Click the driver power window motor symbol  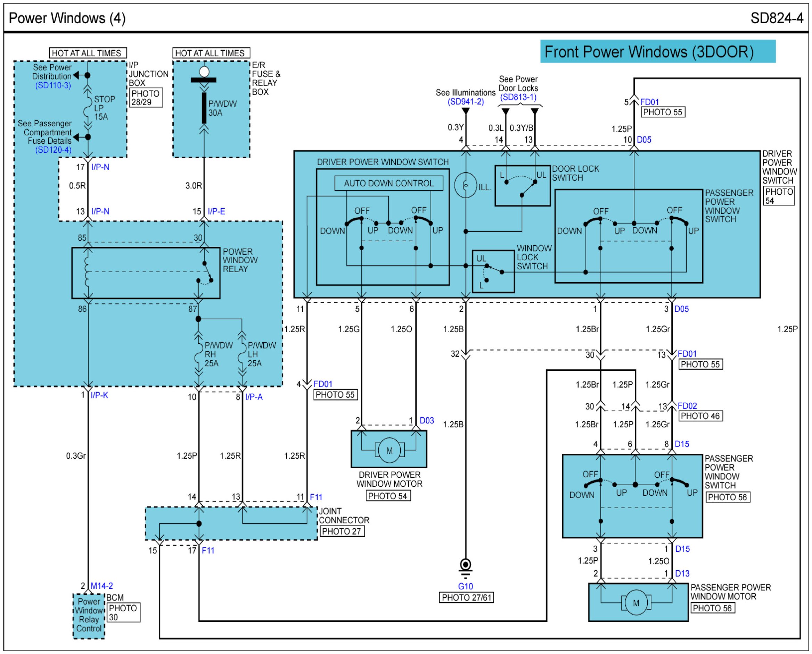coord(389,450)
